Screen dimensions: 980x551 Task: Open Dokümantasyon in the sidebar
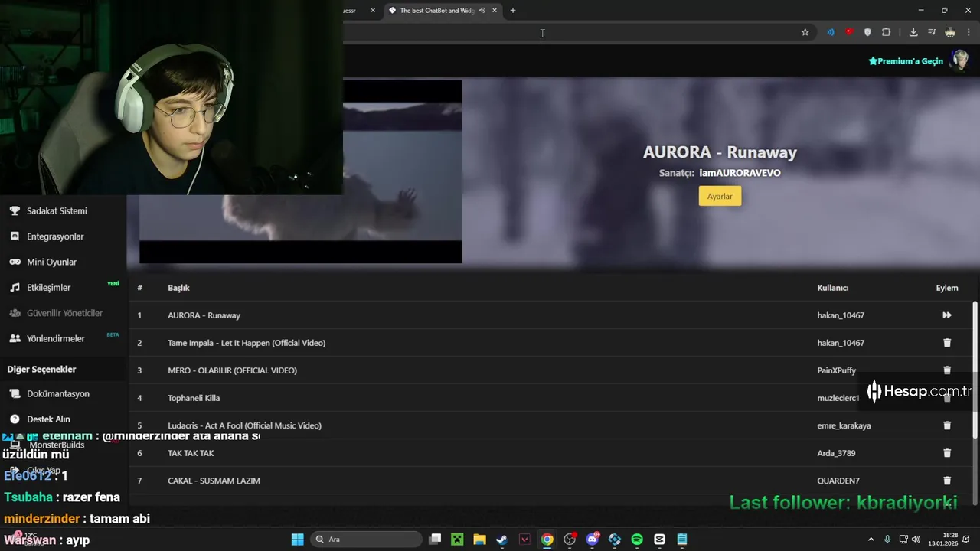(x=58, y=394)
